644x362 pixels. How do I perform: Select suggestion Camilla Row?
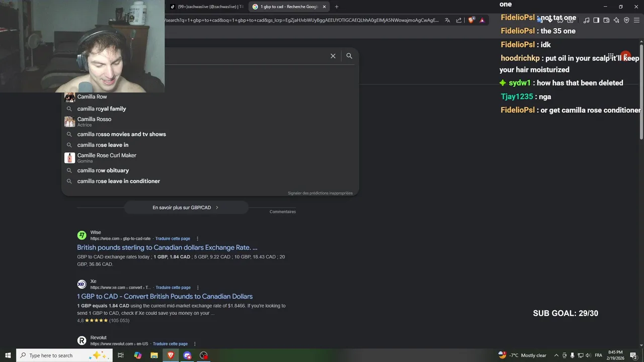click(210, 97)
